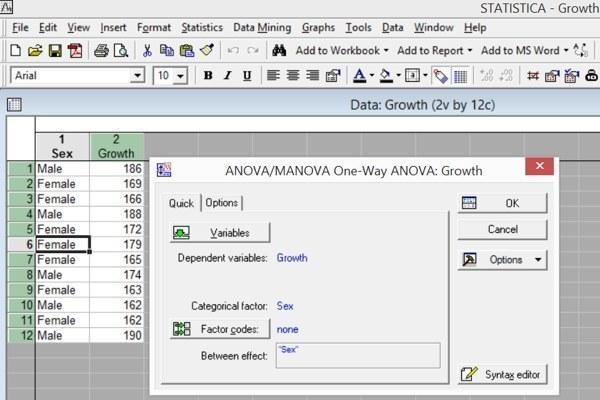Toggle Bold formatting
The width and height of the screenshot is (600, 400).
click(208, 76)
